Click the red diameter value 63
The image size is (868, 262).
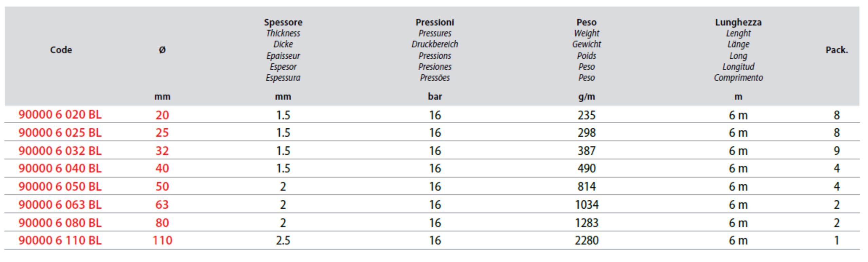[x=162, y=205]
